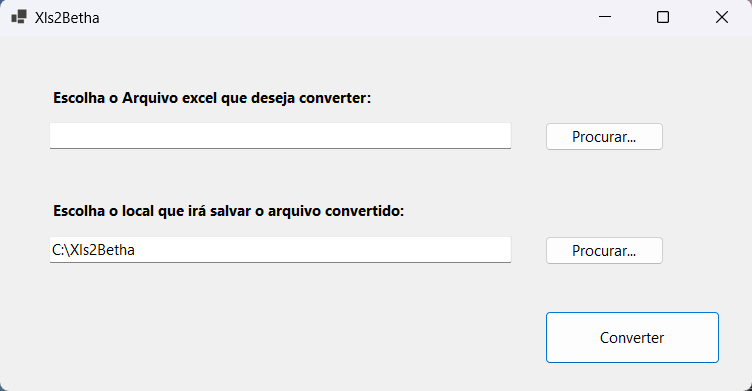Maximize the Xls2Betha window
The image size is (752, 391).
coord(663,17)
